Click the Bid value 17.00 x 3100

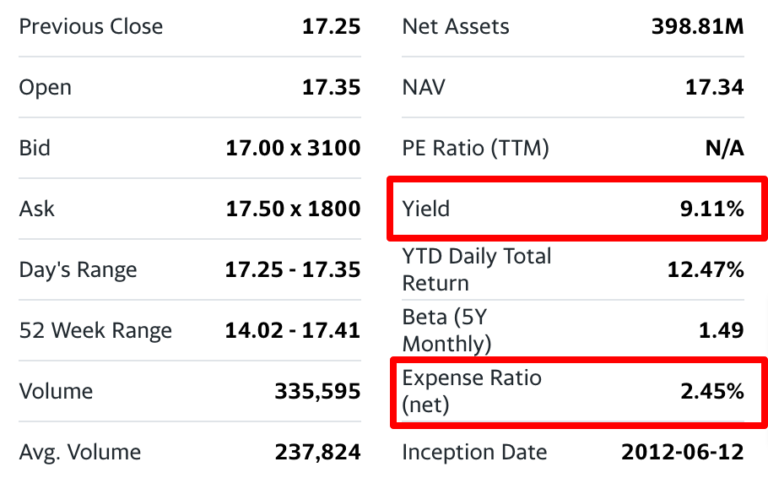[x=292, y=148]
